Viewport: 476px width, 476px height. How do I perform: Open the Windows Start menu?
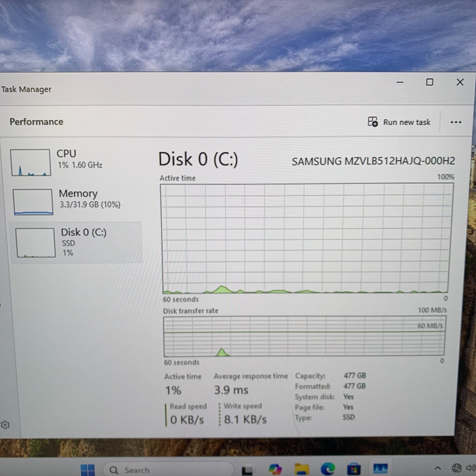pyautogui.click(x=88, y=470)
